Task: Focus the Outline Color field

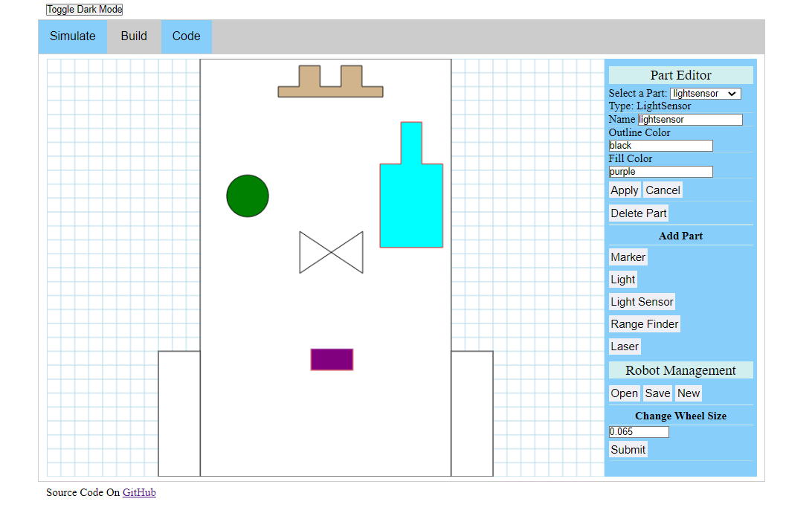Action: (661, 146)
